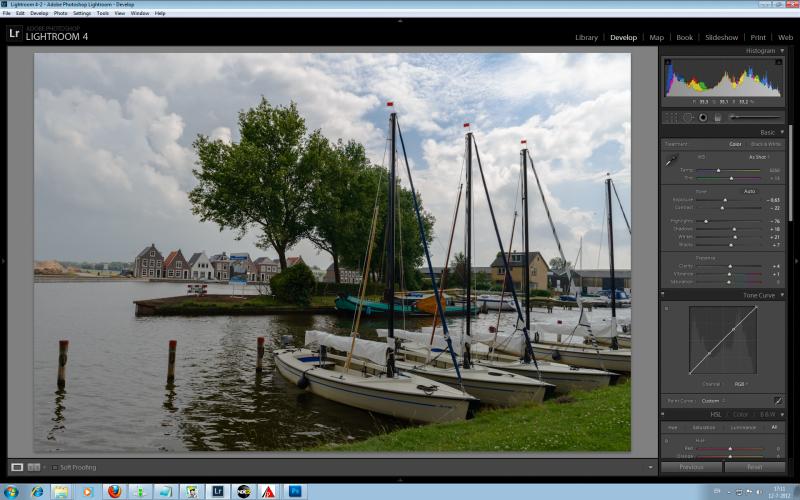Screen dimensions: 800x500
Task: Open the Help menu
Action: click(160, 13)
